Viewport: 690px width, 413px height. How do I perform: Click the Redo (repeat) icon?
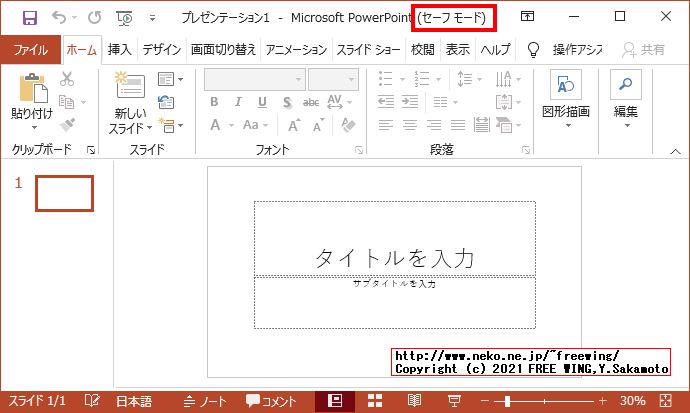click(x=95, y=18)
